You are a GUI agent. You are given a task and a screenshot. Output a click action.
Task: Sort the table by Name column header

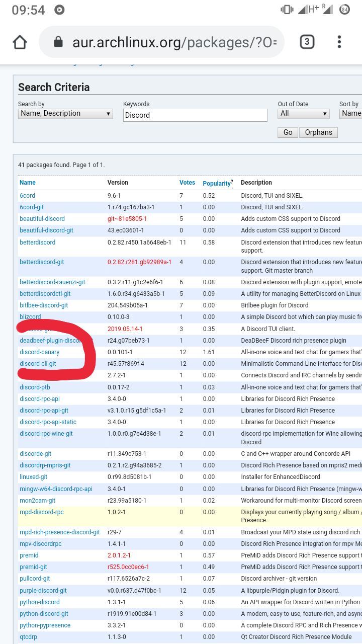point(28,183)
